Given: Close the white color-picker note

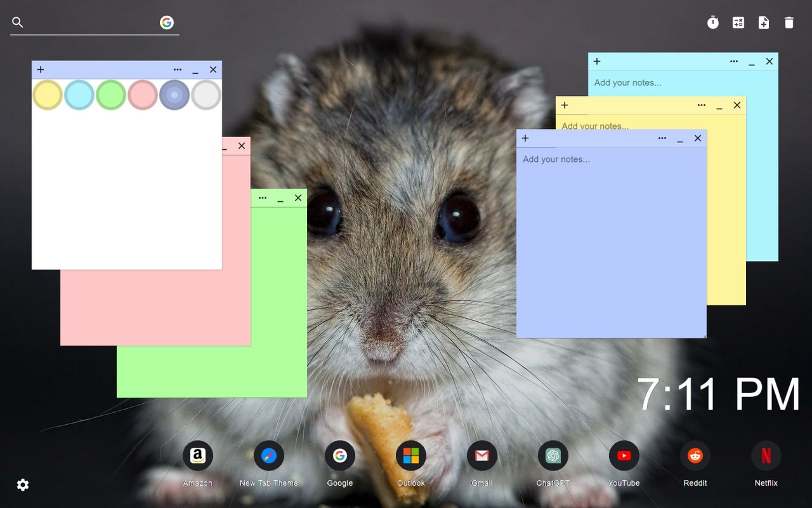Looking at the screenshot, I should (213, 70).
